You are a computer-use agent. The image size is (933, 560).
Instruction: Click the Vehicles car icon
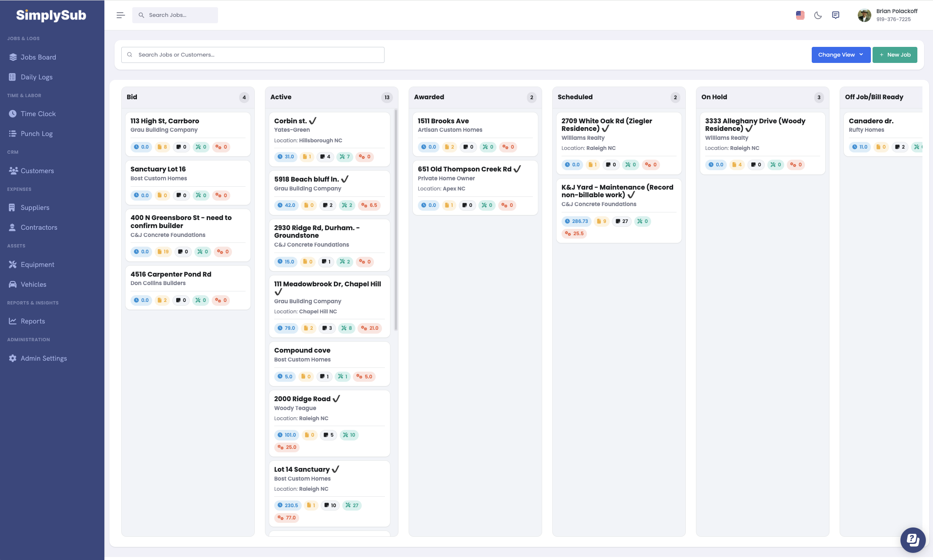(13, 284)
